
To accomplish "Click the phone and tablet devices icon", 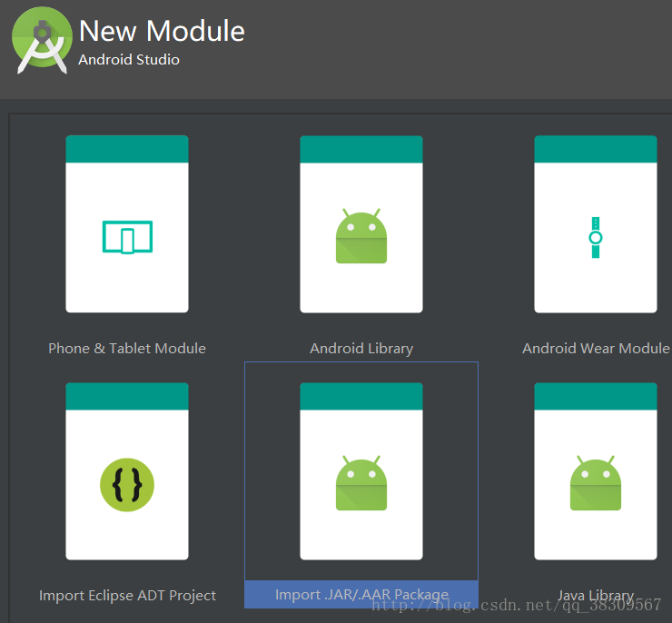I will tap(127, 237).
